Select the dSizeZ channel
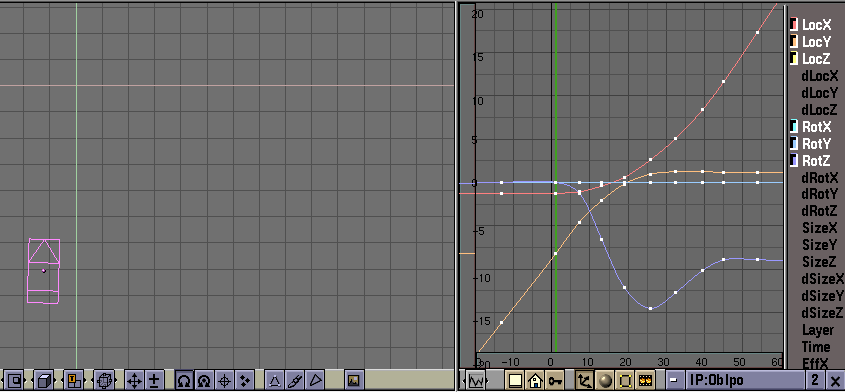The height and width of the screenshot is (392, 845). click(822, 313)
